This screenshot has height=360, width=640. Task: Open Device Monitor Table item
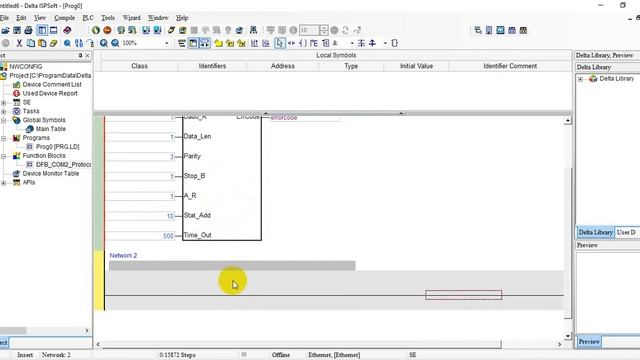[x=51, y=173]
